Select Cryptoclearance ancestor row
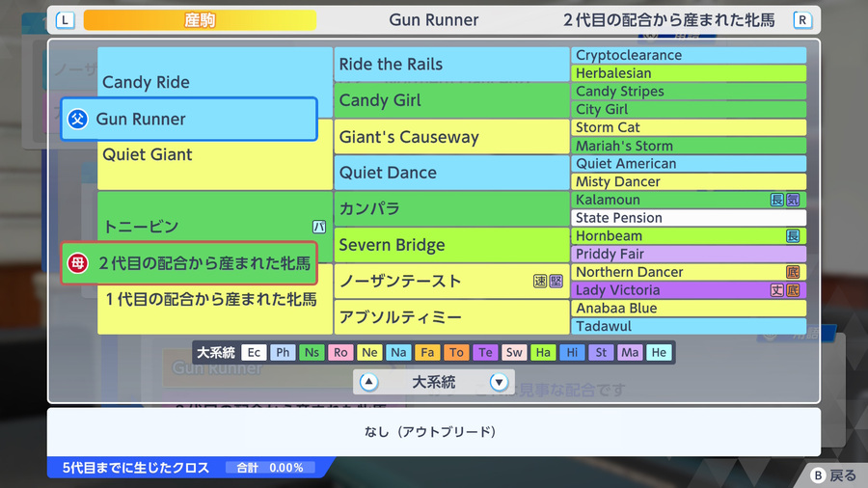Screen dimensions: 868x488 [x=689, y=55]
